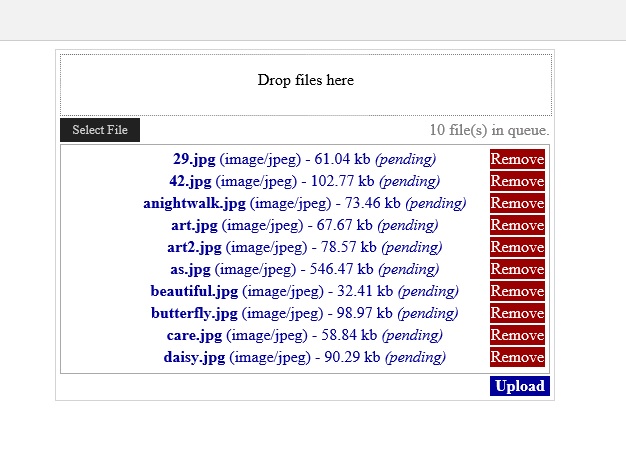Select the anightwalk.jpg file name
This screenshot has width=626, height=473.
tap(194, 203)
